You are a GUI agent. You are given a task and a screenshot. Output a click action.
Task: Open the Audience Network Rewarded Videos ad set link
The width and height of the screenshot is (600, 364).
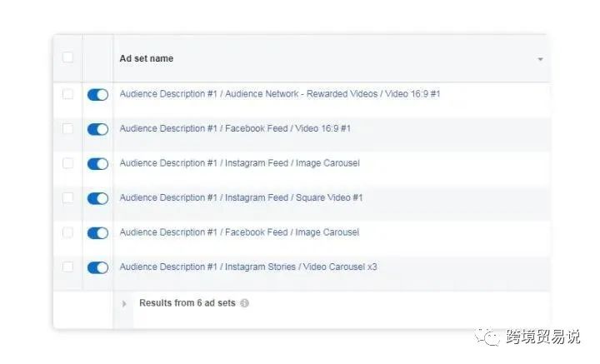280,94
